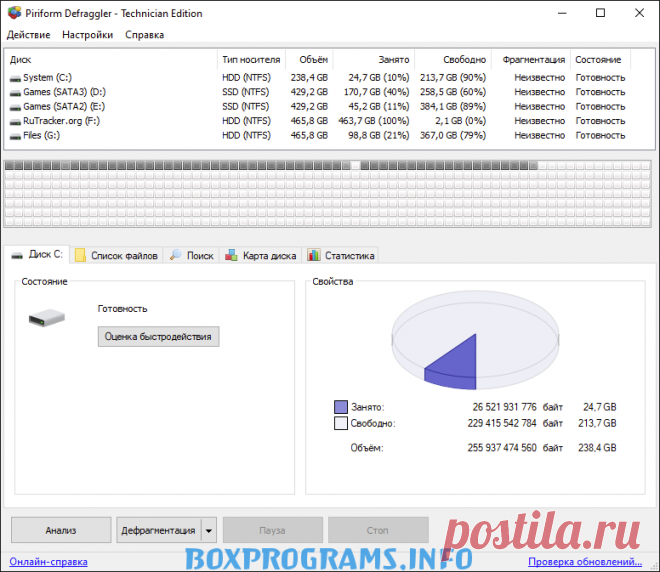Open the Действие menu
660x572 pixels.
click(28, 35)
